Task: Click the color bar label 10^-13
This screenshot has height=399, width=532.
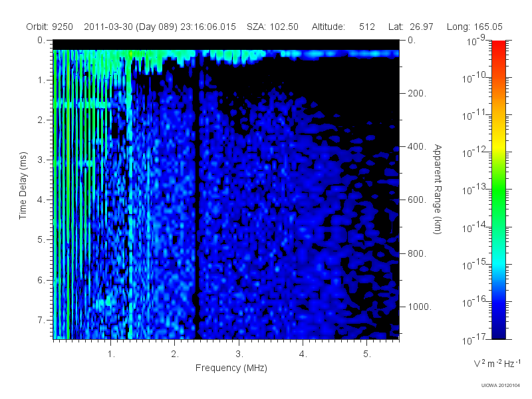Action: (474, 190)
